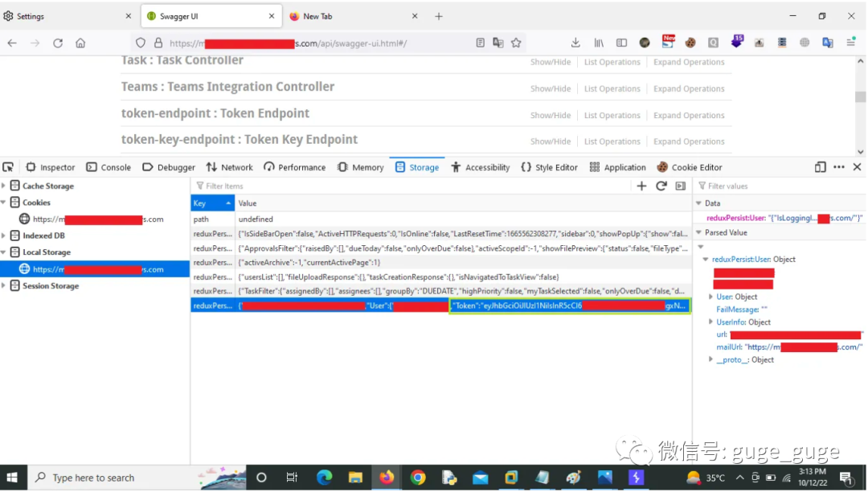Toggle responsive design mode icon
The width and height of the screenshot is (868, 492).
(x=821, y=167)
